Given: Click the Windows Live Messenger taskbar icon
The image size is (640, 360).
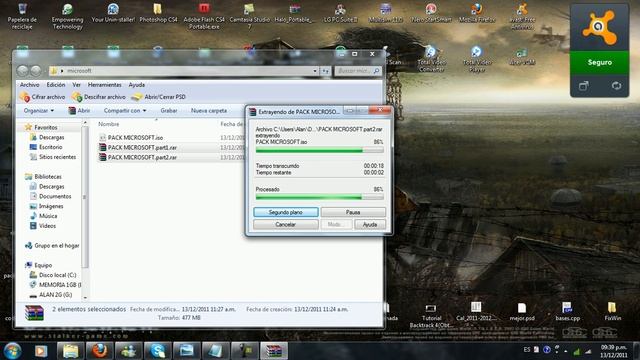Looking at the screenshot, I should coord(129,351).
